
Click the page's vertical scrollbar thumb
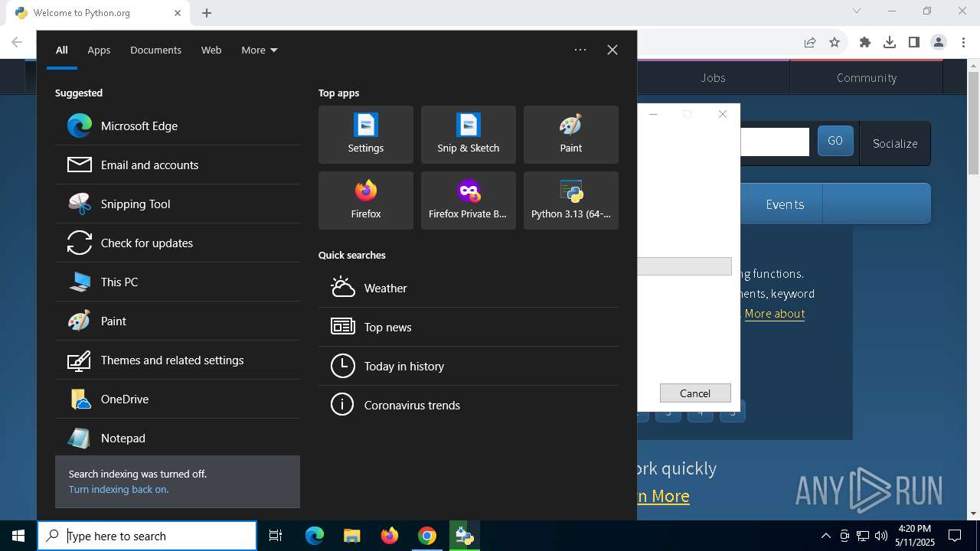tap(974, 122)
